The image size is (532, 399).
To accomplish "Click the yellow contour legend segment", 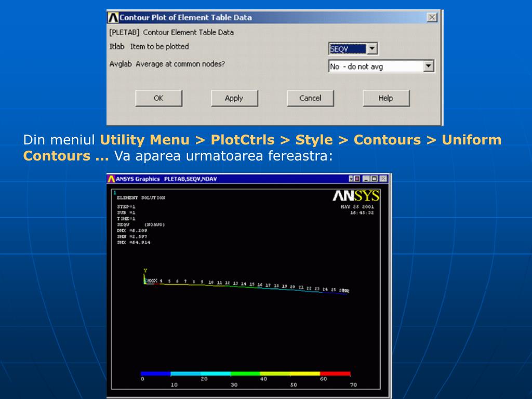I will [305, 374].
